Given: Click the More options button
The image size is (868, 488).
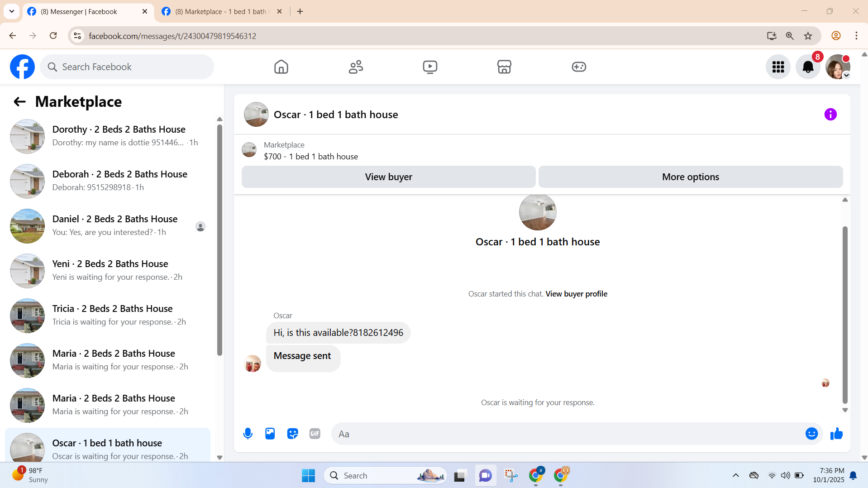Looking at the screenshot, I should 691,177.
